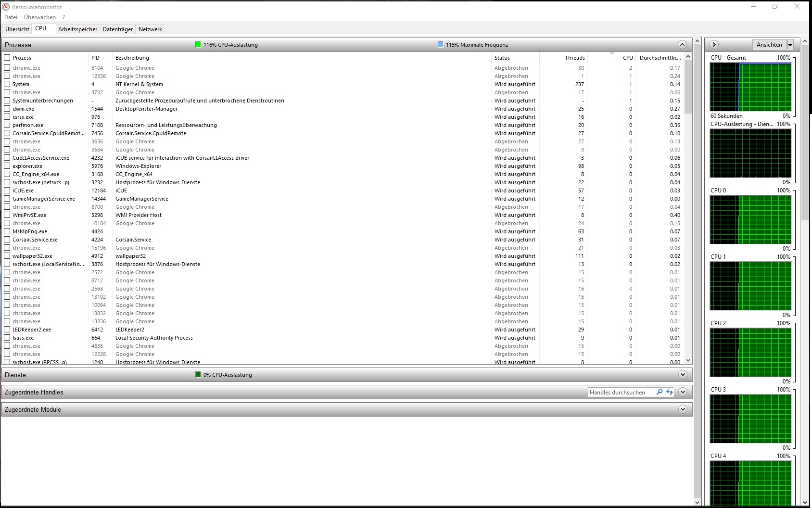Image resolution: width=812 pixels, height=508 pixels.
Task: Sort by the Threads column header
Action: 563,57
